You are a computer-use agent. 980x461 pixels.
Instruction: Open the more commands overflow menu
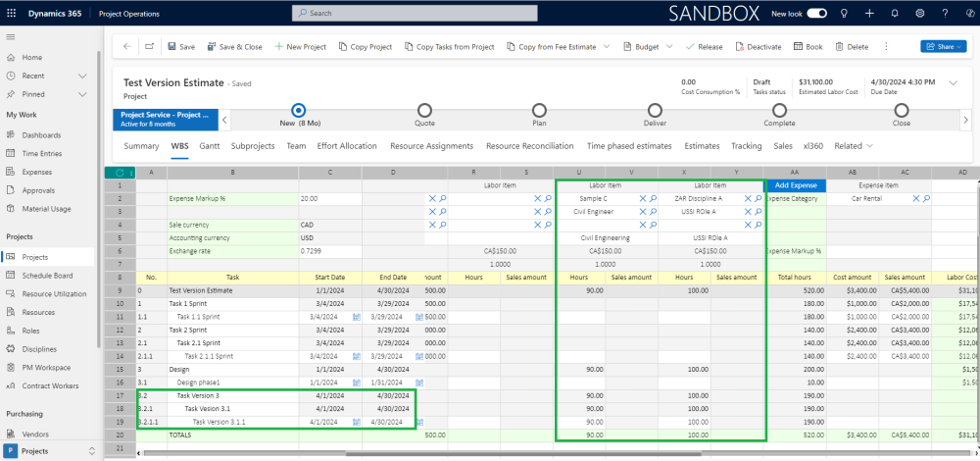coord(886,47)
